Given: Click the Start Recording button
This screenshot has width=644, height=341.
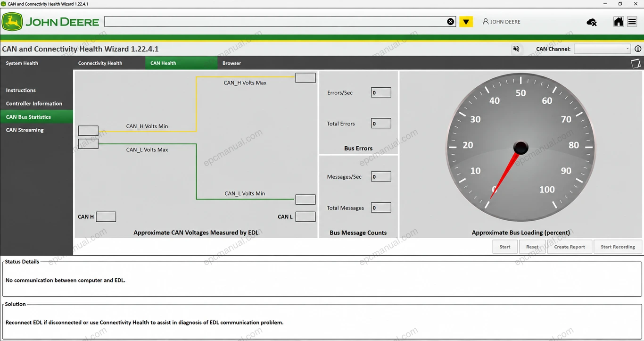Looking at the screenshot, I should (618, 247).
